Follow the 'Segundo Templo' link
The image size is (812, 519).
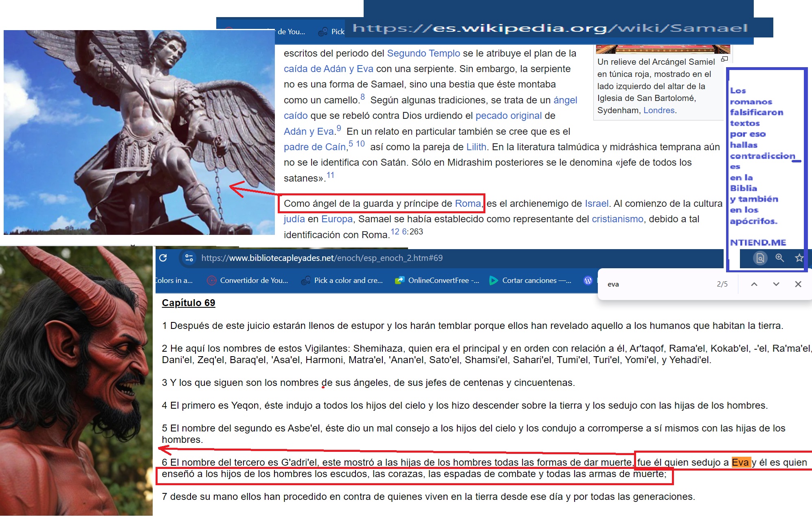[423, 53]
